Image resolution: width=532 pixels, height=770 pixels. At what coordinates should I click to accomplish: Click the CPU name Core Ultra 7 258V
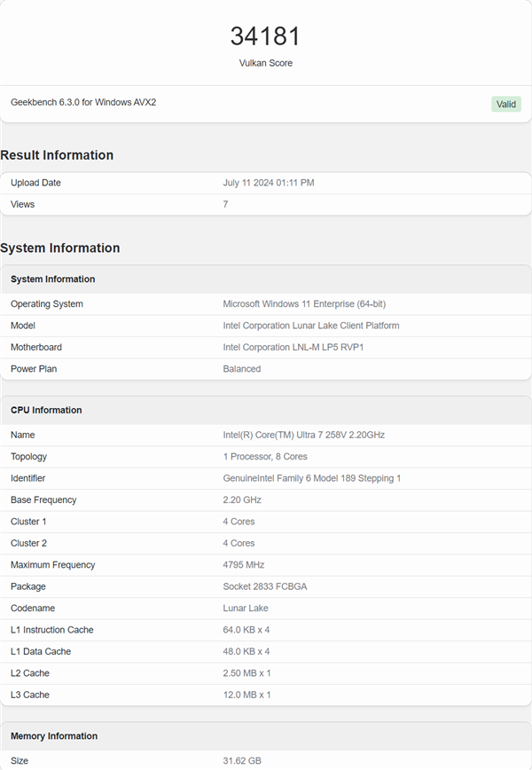pyautogui.click(x=304, y=435)
